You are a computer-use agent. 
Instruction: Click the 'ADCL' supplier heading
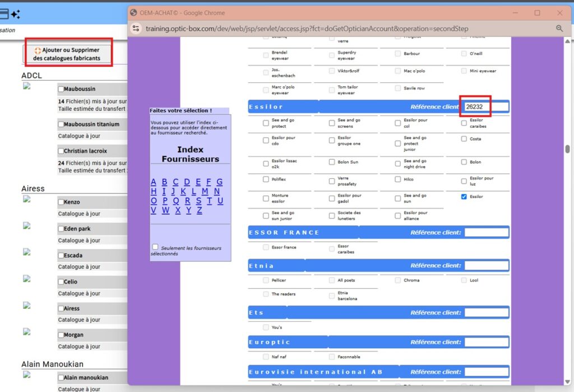(x=31, y=76)
